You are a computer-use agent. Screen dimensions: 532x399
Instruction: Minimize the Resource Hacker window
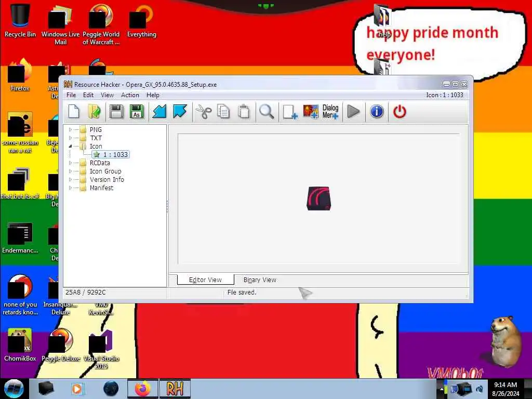tap(446, 85)
